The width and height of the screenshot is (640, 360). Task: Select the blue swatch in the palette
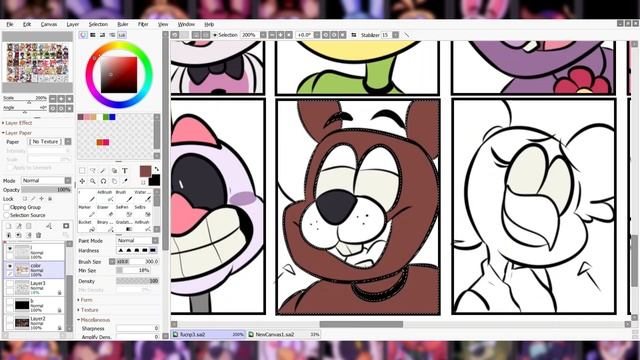[x=112, y=117]
